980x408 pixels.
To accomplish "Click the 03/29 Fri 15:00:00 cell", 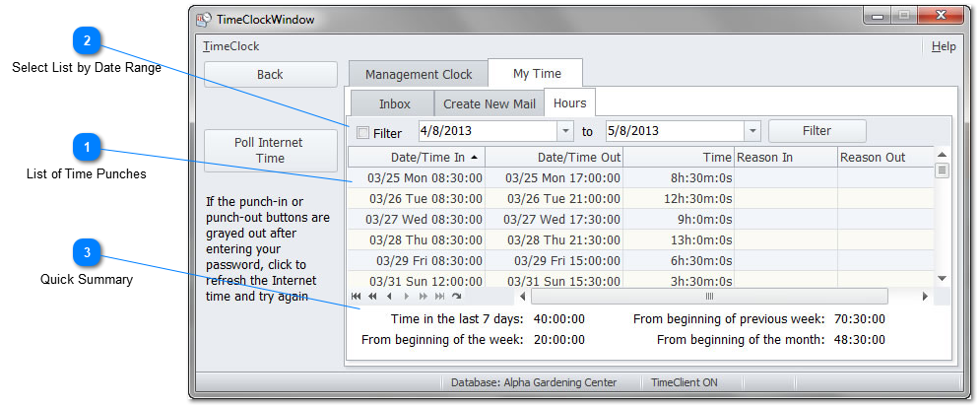I will [554, 260].
